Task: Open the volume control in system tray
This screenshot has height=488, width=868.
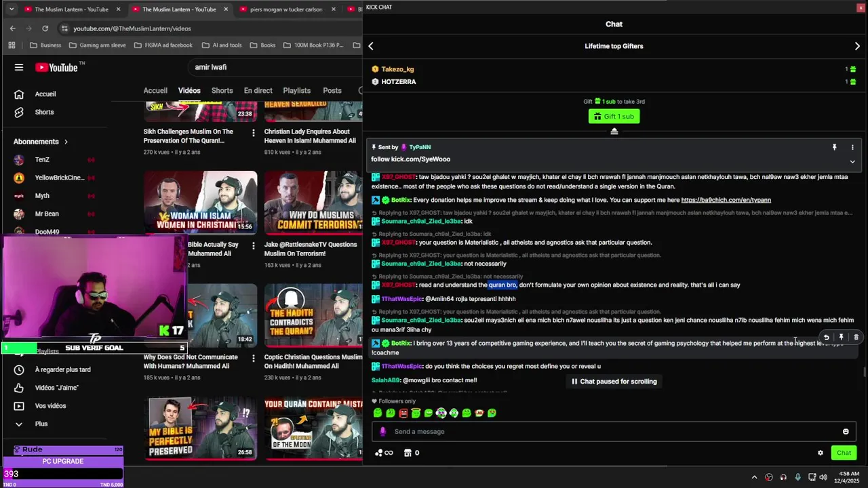Action: pyautogui.click(x=823, y=477)
